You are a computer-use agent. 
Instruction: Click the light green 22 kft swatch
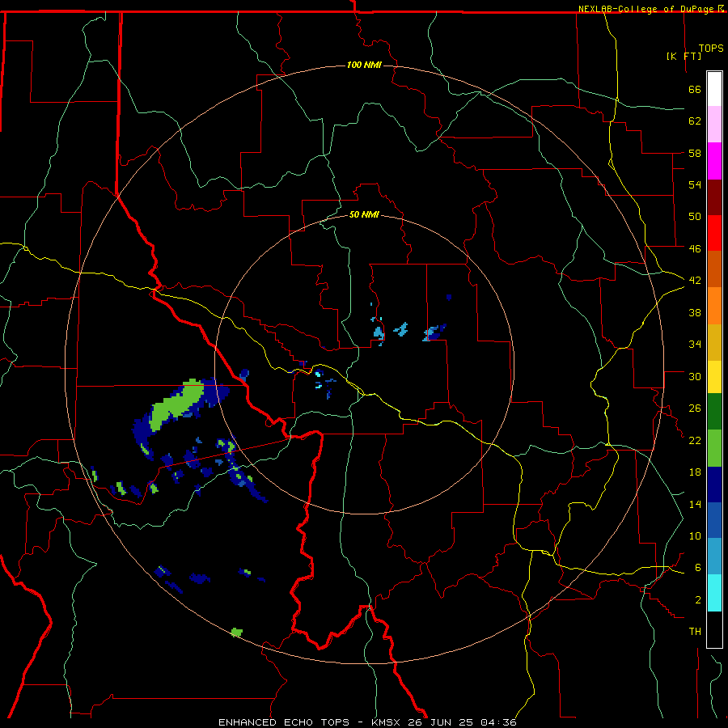coord(714,448)
